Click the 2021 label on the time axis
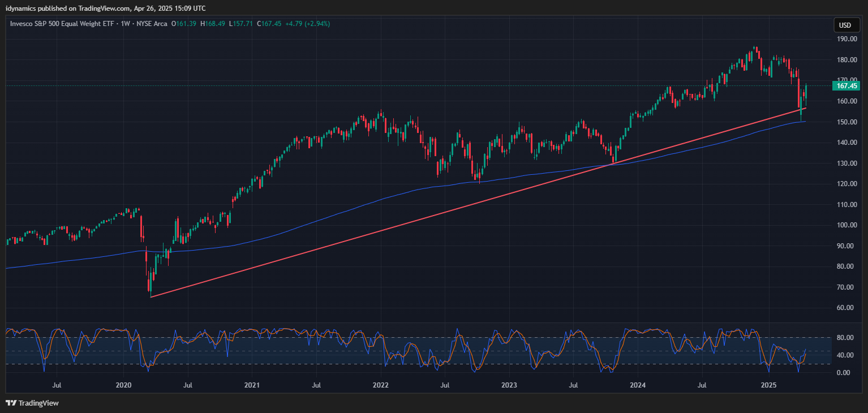This screenshot has width=868, height=413. click(252, 385)
